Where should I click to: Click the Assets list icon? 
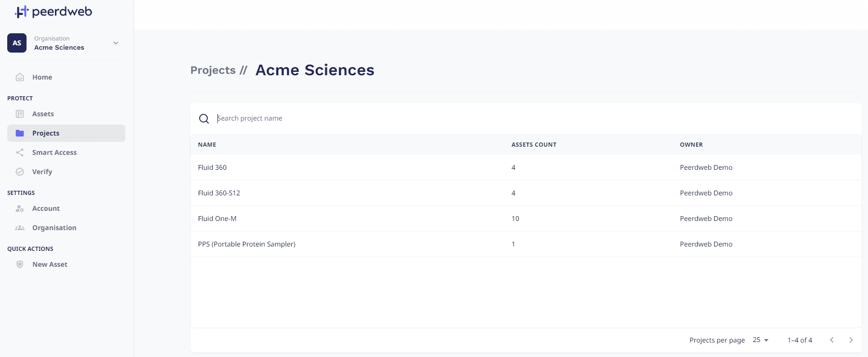click(20, 114)
